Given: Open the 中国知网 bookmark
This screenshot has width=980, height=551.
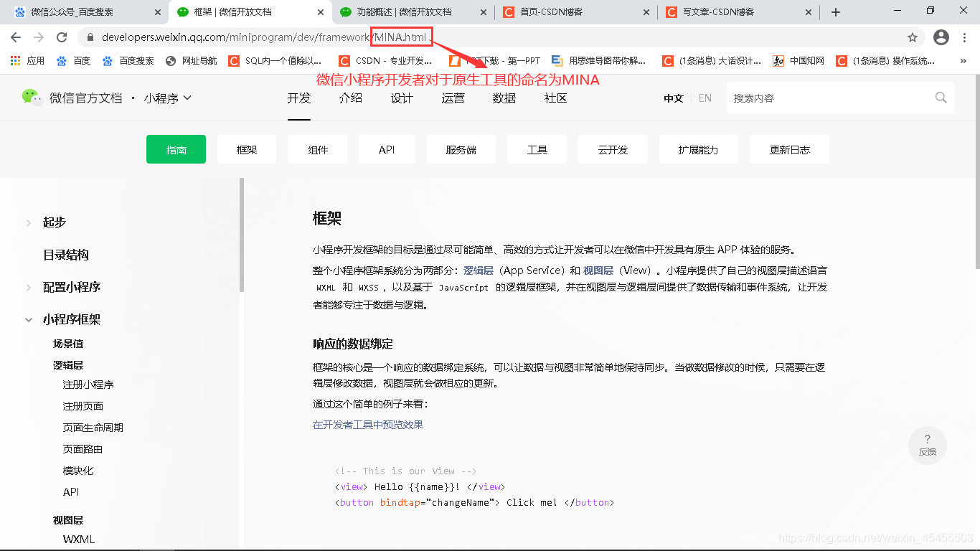Looking at the screenshot, I should [798, 61].
